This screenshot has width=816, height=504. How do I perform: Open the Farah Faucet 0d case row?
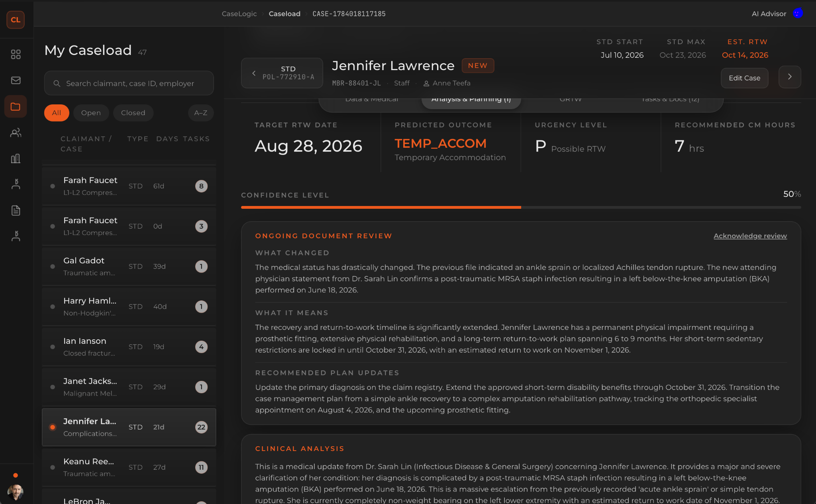tap(129, 226)
